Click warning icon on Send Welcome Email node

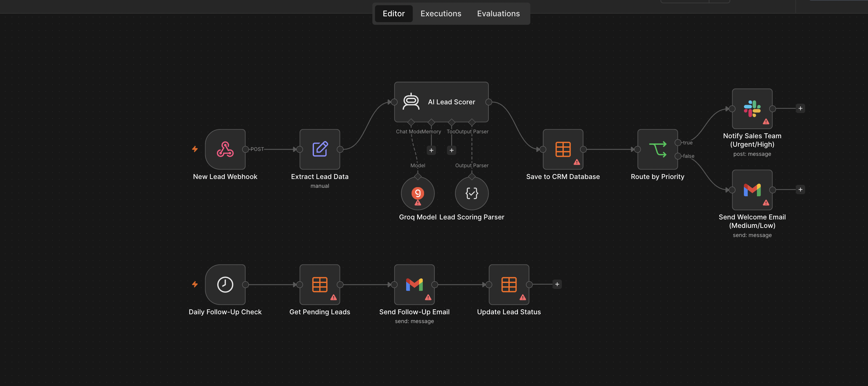(x=766, y=202)
